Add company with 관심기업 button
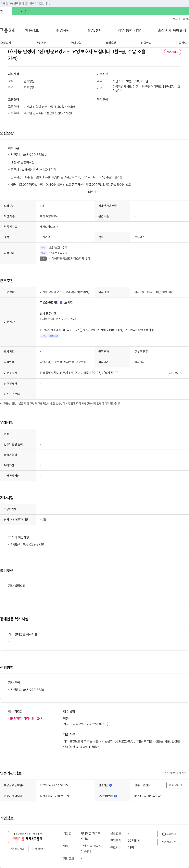This screenshot has height=868, width=189. point(18,849)
